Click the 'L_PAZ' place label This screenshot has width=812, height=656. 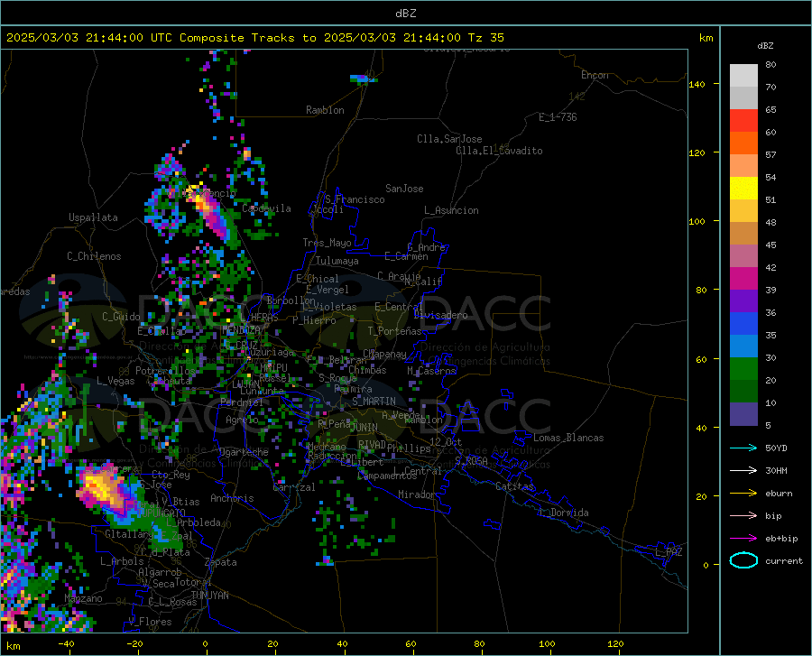669,552
